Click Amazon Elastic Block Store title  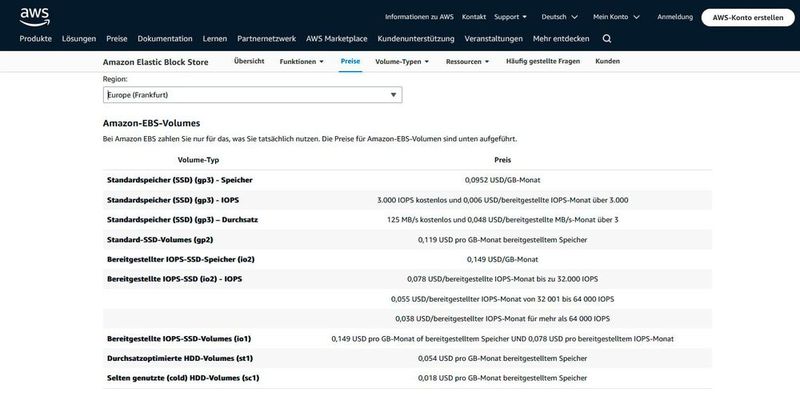click(x=156, y=62)
